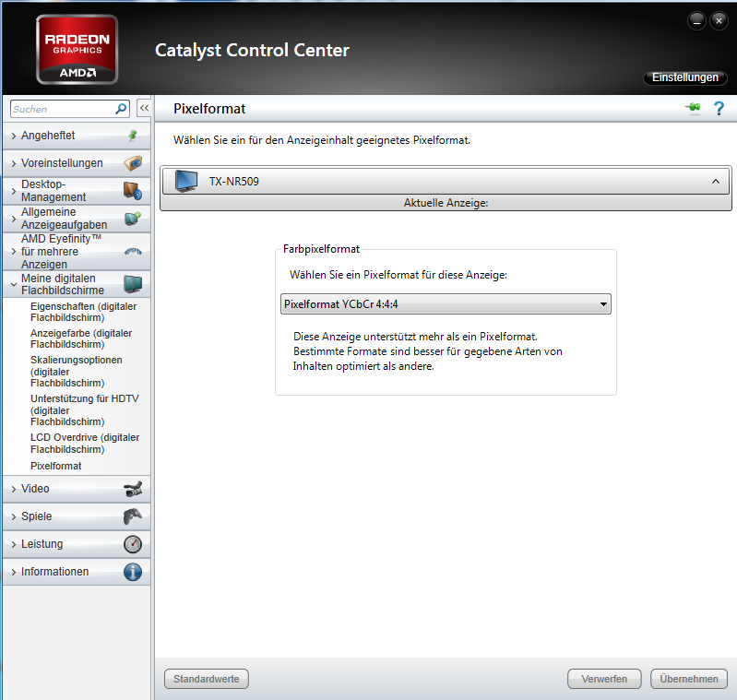Viewport: 737px width, 700px height.
Task: Click the digital flat panel monitor icon
Action: coord(133,284)
